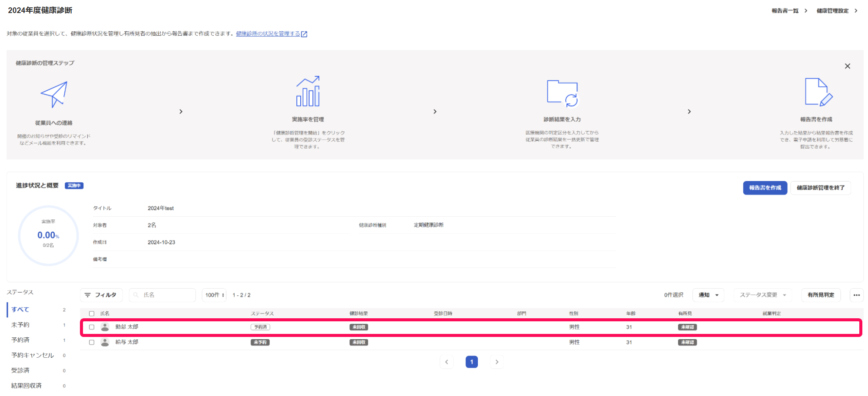The image size is (868, 396).
Task: Click 未確認 badge in 勤怠 太郎 row
Action: tap(687, 327)
